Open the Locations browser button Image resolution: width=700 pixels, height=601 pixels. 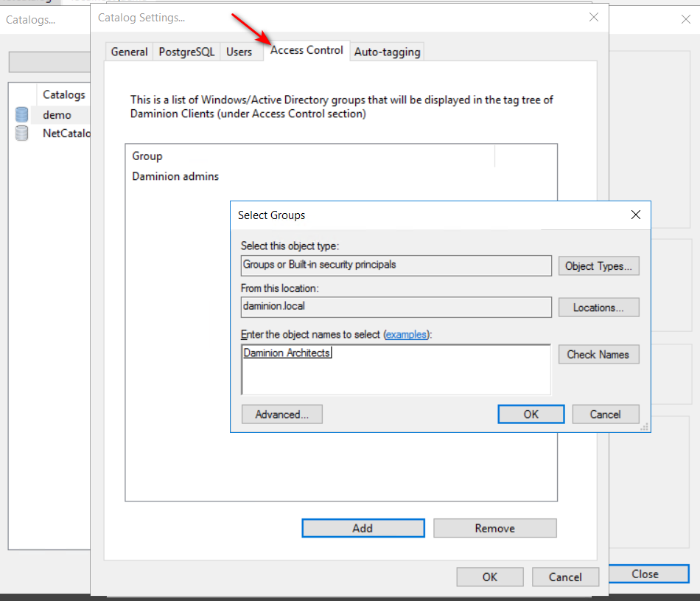pyautogui.click(x=598, y=308)
